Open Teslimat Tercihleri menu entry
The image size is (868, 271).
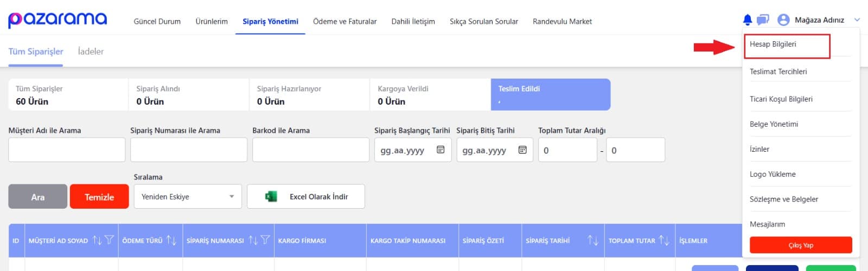coord(778,72)
